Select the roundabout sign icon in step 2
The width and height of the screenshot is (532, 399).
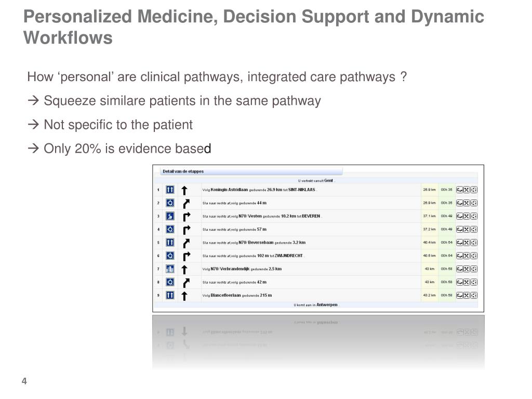point(170,203)
